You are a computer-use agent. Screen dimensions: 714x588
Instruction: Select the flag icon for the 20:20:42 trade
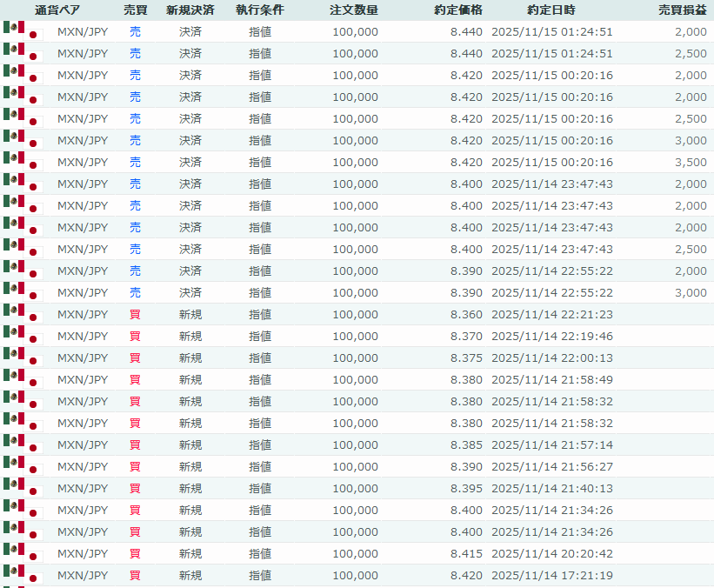pyautogui.click(x=23, y=553)
